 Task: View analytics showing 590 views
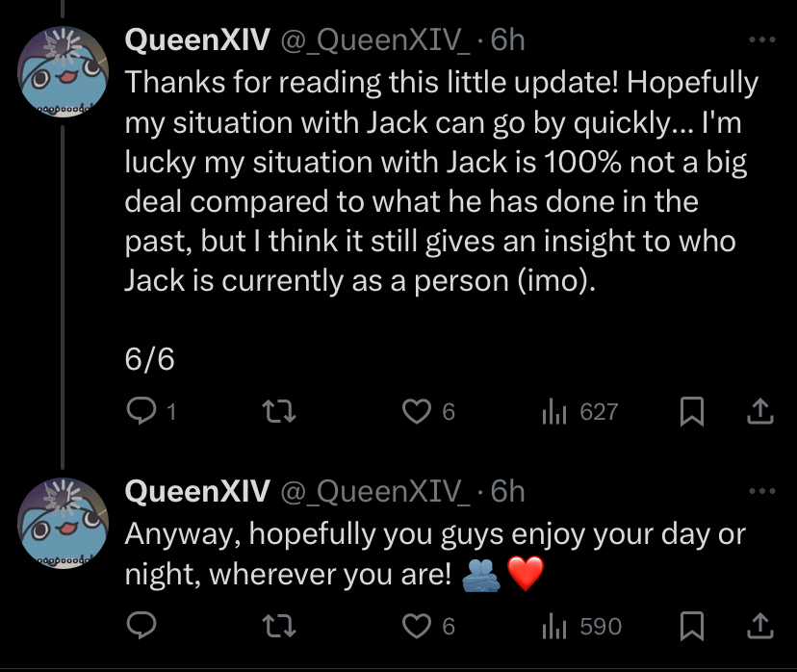click(x=582, y=626)
